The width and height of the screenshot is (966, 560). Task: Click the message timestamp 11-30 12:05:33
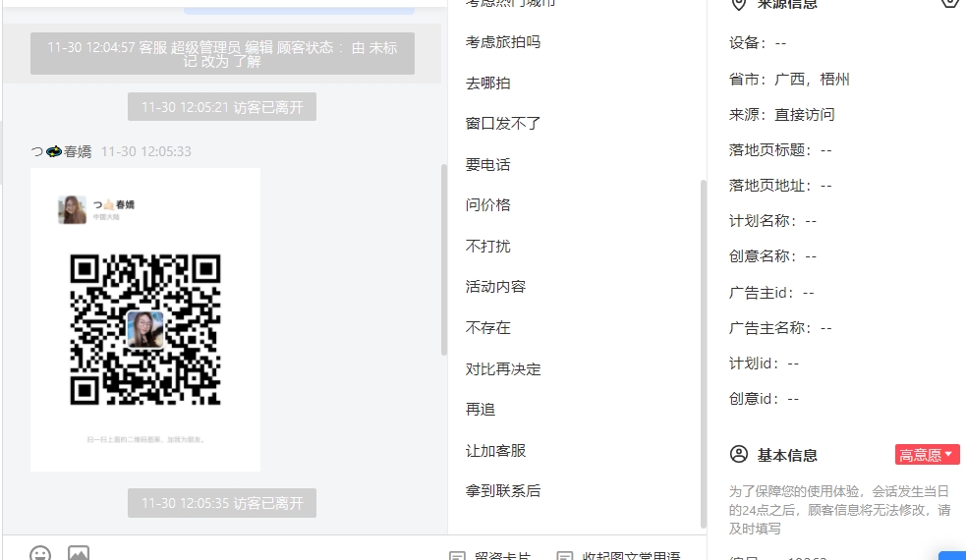[x=146, y=151]
